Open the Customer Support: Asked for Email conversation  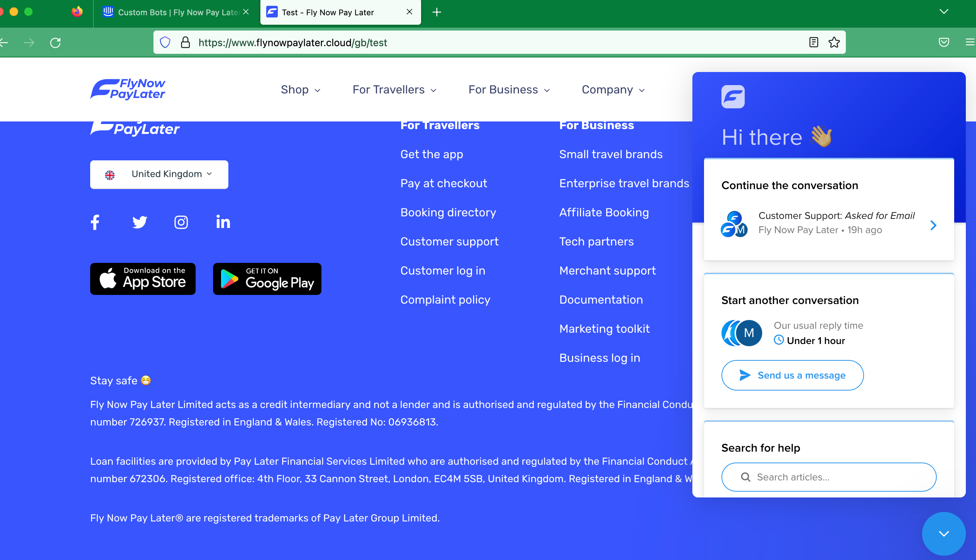coord(829,223)
